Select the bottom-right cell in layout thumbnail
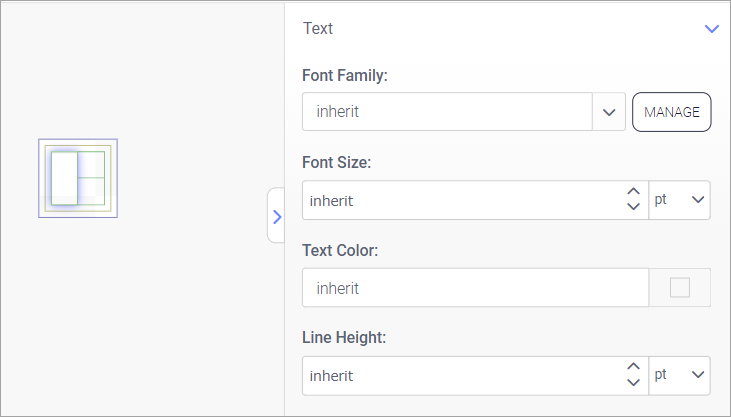Screen dimensions: 731x417 (91, 191)
